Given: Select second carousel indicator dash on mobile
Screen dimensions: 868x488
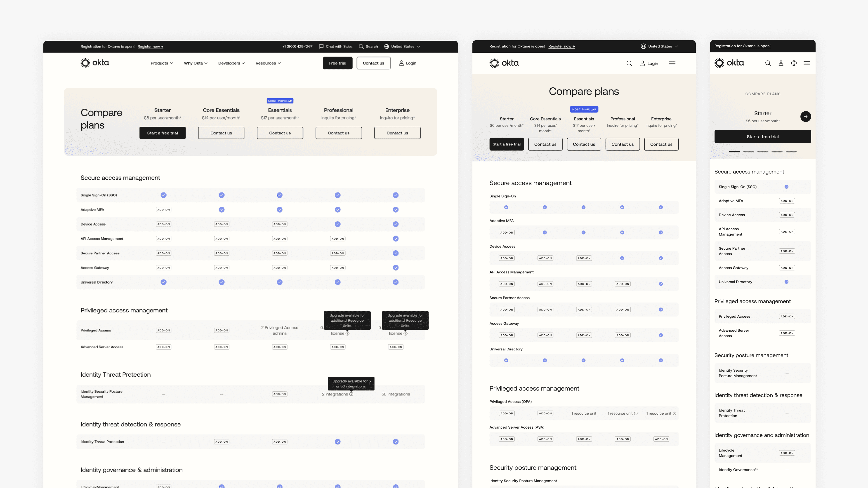Looking at the screenshot, I should [x=749, y=152].
